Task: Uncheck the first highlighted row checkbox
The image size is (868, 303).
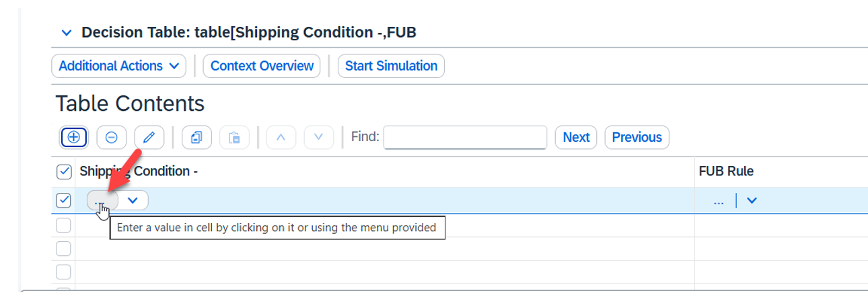Action: click(x=64, y=200)
